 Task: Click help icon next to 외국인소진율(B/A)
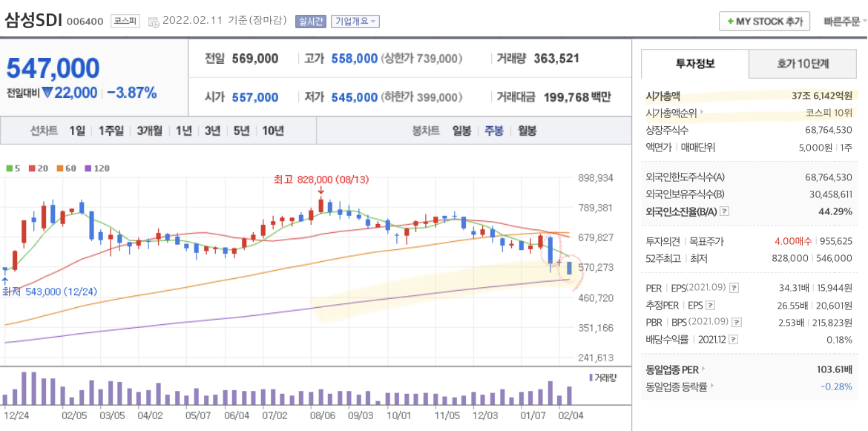725,211
